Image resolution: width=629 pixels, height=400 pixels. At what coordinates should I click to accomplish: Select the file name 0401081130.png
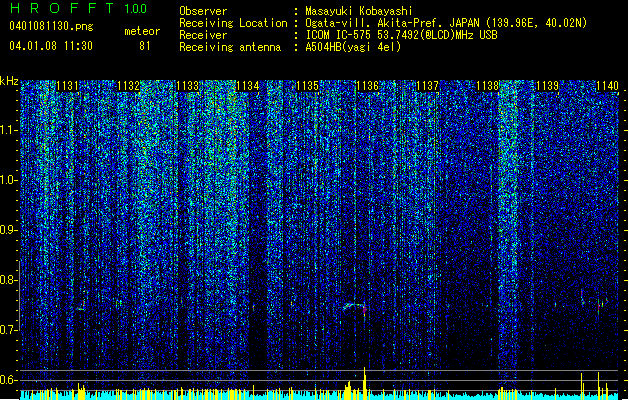point(51,26)
